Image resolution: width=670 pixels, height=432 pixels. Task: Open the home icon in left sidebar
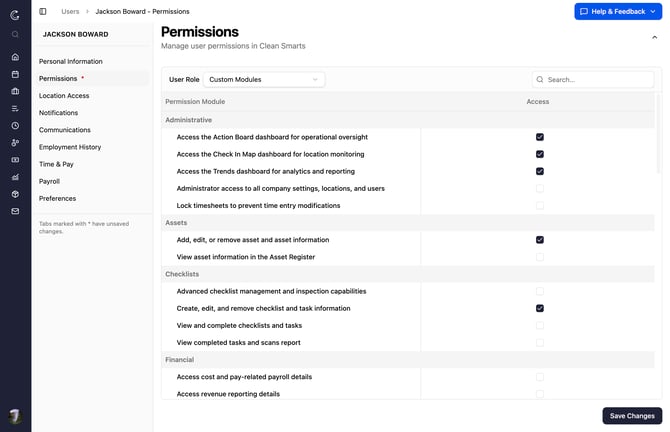click(x=15, y=57)
